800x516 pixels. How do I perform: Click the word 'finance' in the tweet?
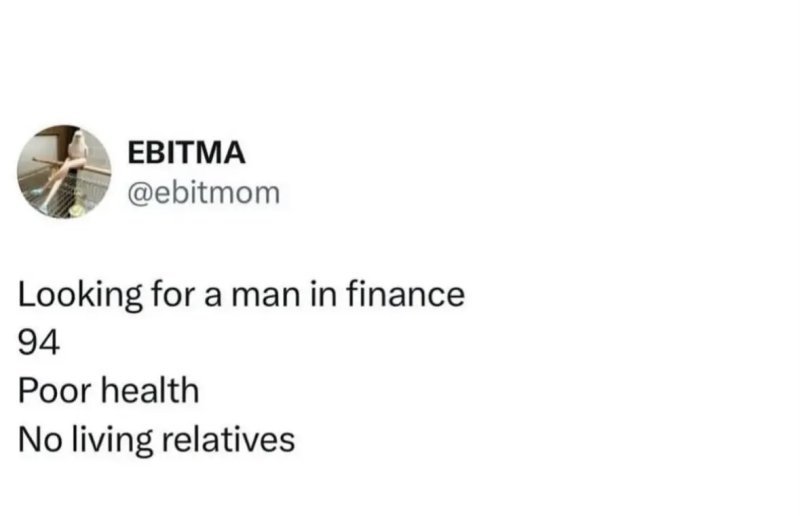(x=406, y=294)
